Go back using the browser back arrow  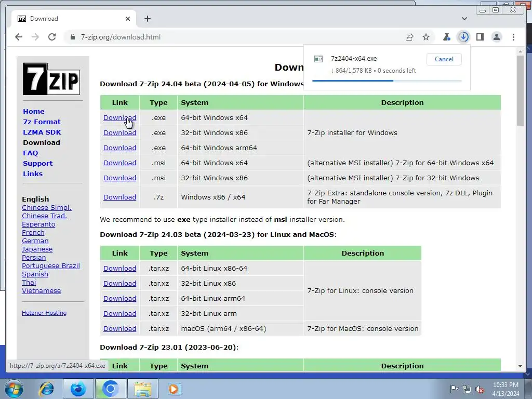pyautogui.click(x=19, y=37)
